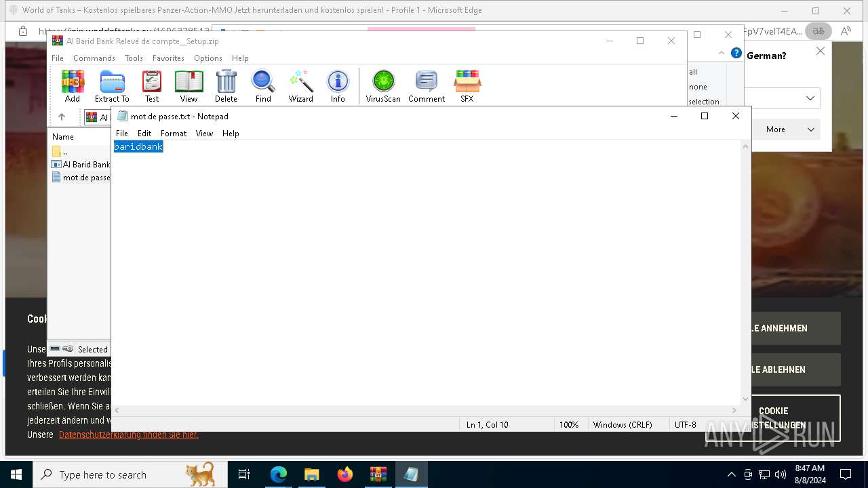Select 'mot de passe' file in WinRAR list
868x488 pixels.
81,177
